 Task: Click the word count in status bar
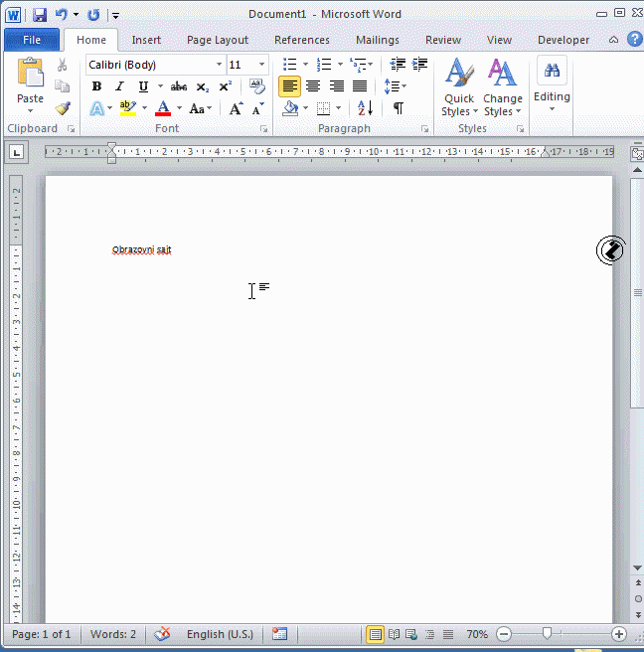(x=113, y=634)
